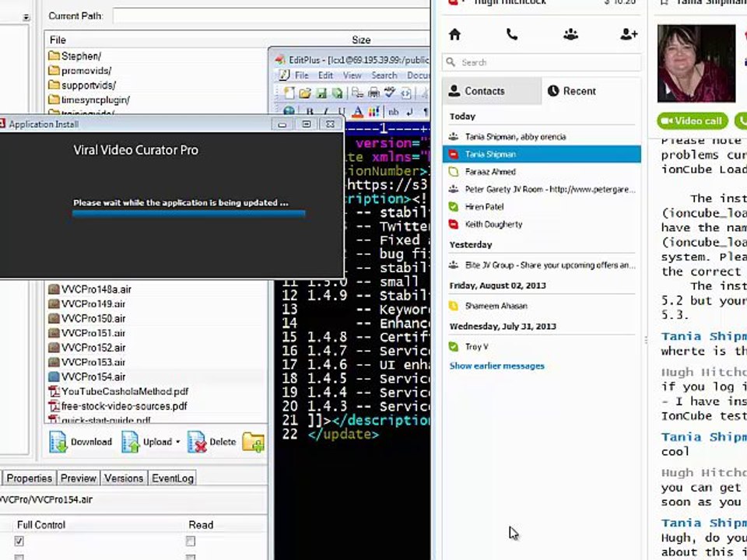The width and height of the screenshot is (747, 560).
Task: Click the Skype call phones icon
Action: pyautogui.click(x=512, y=34)
